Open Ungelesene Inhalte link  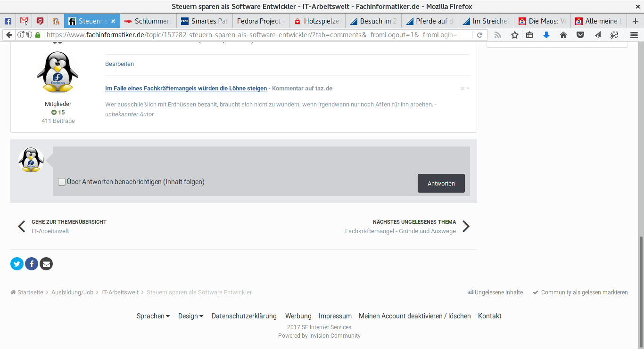(x=495, y=292)
